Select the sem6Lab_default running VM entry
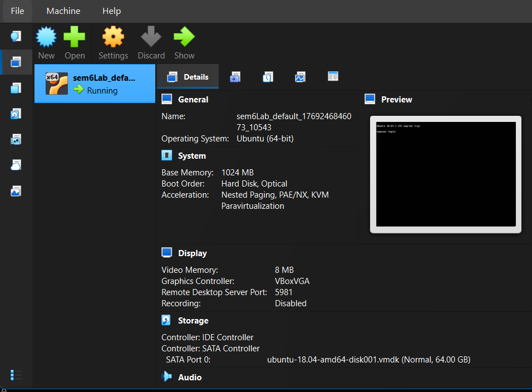The width and height of the screenshot is (532, 392). (95, 84)
